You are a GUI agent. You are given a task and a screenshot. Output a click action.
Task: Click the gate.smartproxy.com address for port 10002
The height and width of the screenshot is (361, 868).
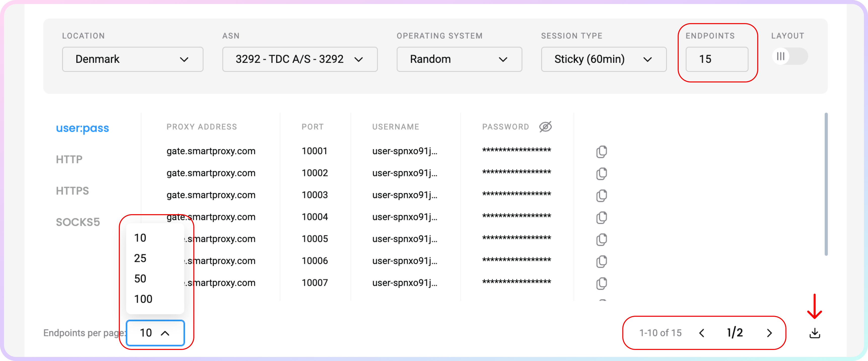point(211,173)
